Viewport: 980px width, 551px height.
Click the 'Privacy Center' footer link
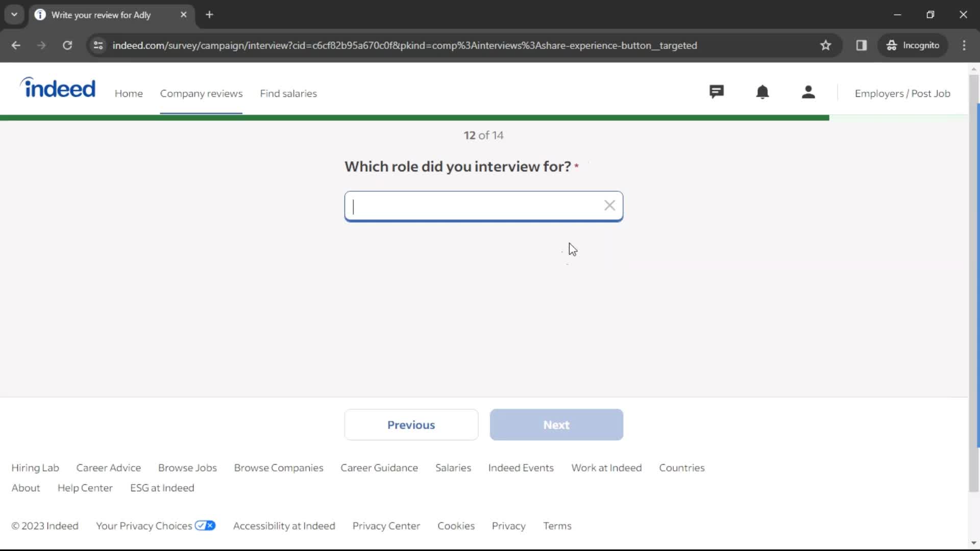pyautogui.click(x=386, y=525)
